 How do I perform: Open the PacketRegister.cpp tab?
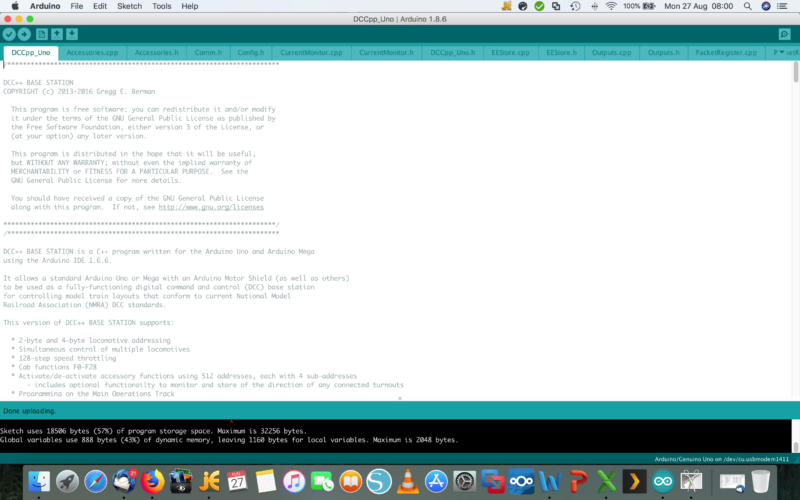coord(726,53)
